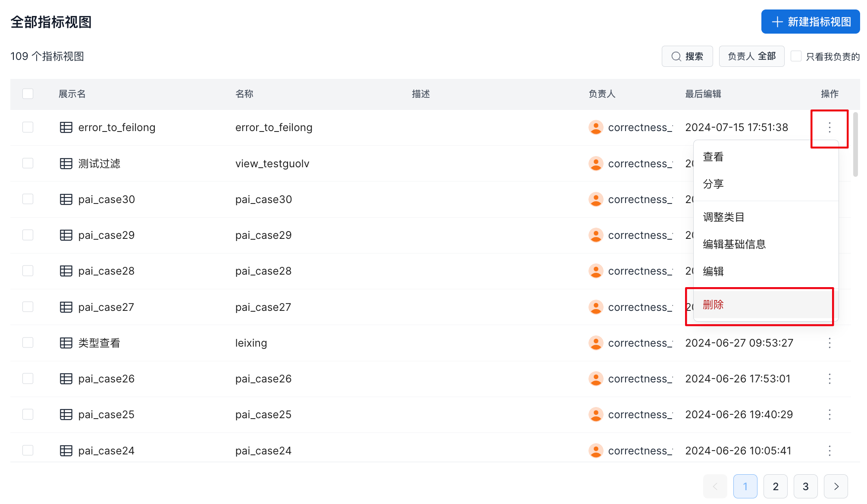
Task: Enable the 只看我负责的 checkbox
Action: pos(796,56)
